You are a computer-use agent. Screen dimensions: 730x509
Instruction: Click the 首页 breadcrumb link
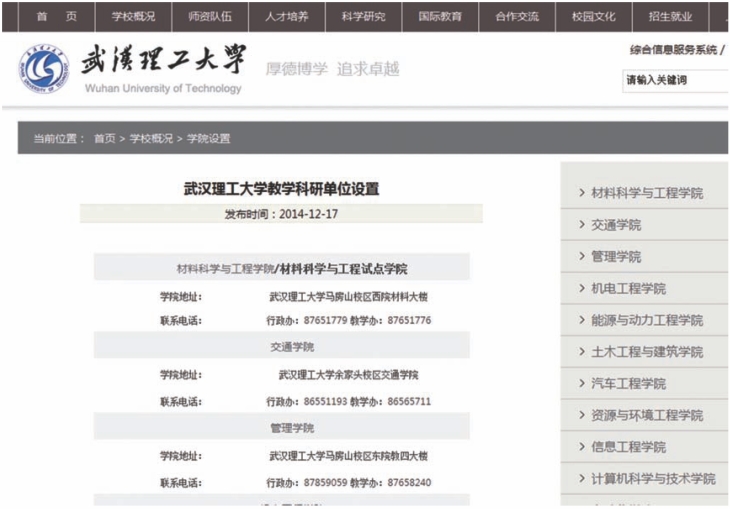click(x=105, y=138)
